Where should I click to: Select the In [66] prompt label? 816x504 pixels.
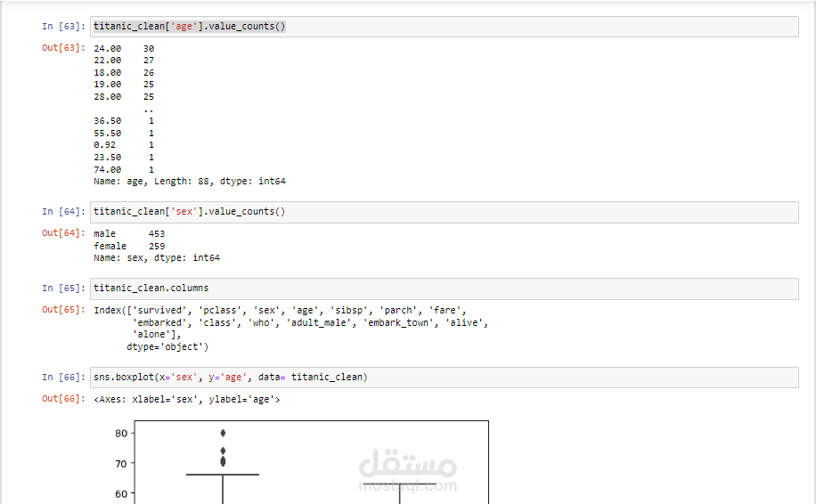pyautogui.click(x=63, y=377)
